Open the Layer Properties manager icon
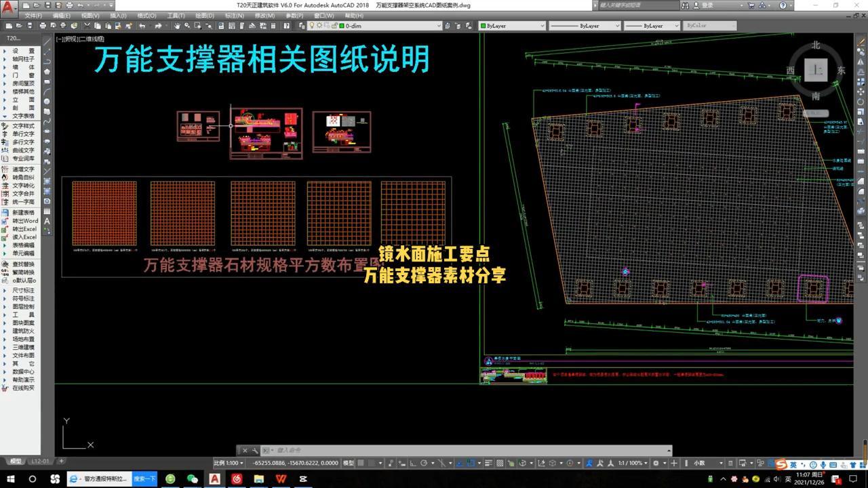The image size is (868, 488). [300, 26]
